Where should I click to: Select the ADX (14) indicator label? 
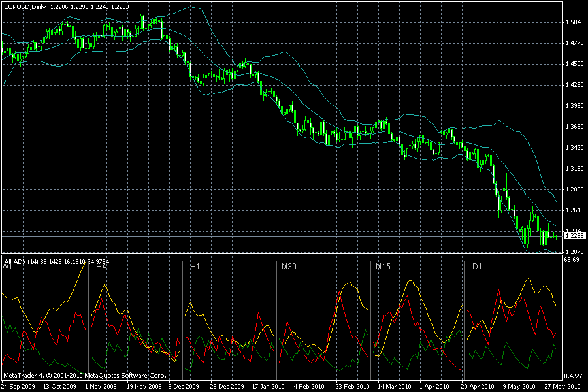(25, 262)
